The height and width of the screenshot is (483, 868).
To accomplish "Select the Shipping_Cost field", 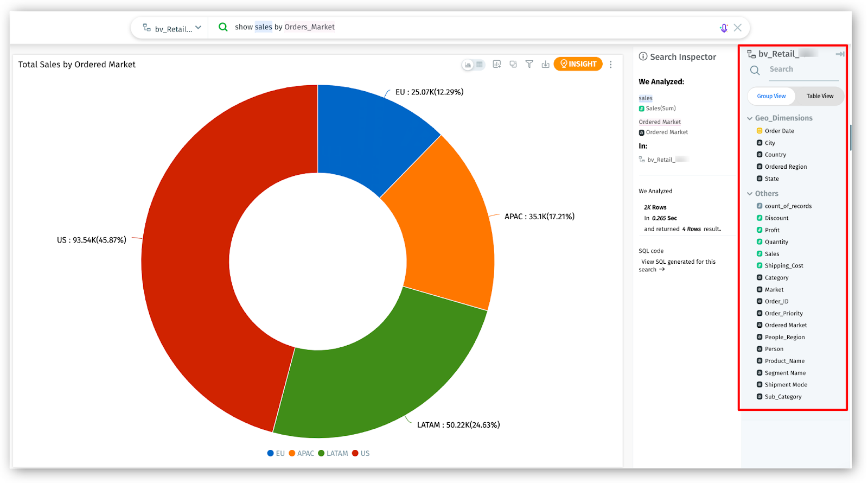I will (x=784, y=266).
